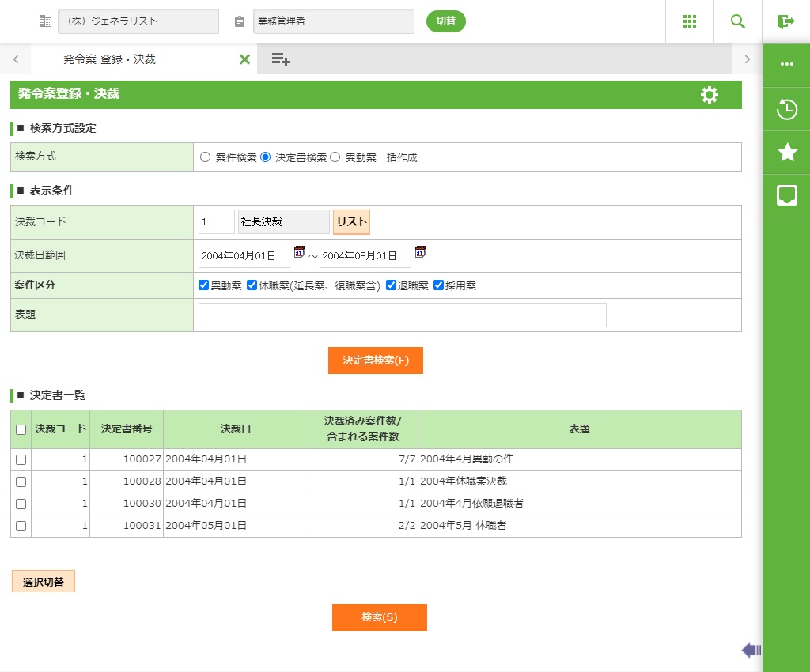Image resolution: width=810 pixels, height=672 pixels.
Task: Switch to 発令案 登録・決裁 tab
Action: click(109, 59)
